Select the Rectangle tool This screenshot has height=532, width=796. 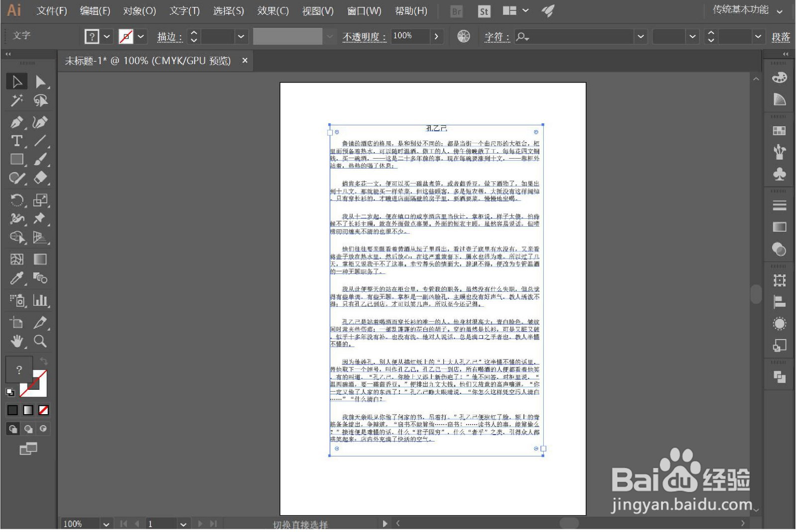tap(16, 159)
